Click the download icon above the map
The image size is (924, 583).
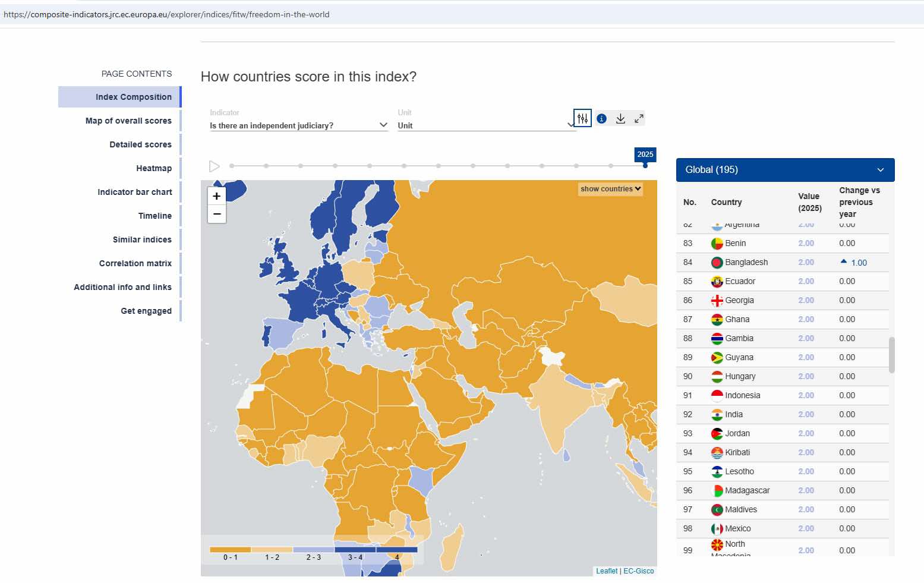(620, 119)
